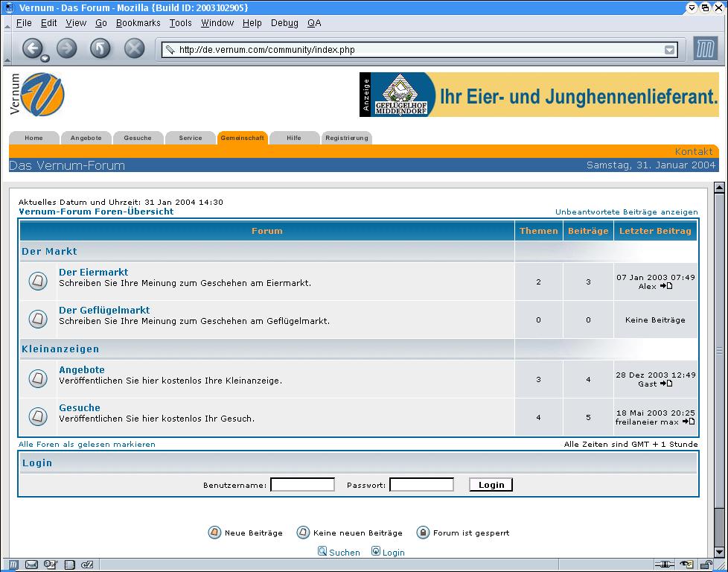Click the vertical scrollbar down arrow
The width and height of the screenshot is (728, 572).
(x=719, y=552)
